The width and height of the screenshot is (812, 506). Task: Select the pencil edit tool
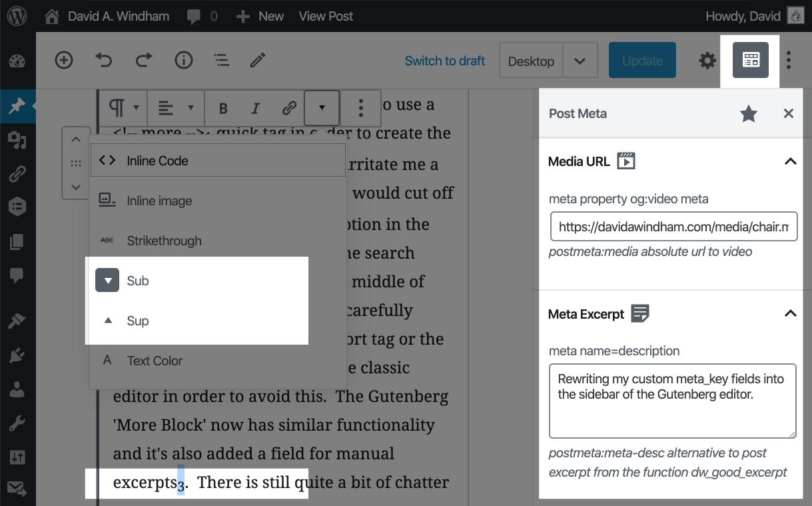click(x=258, y=61)
